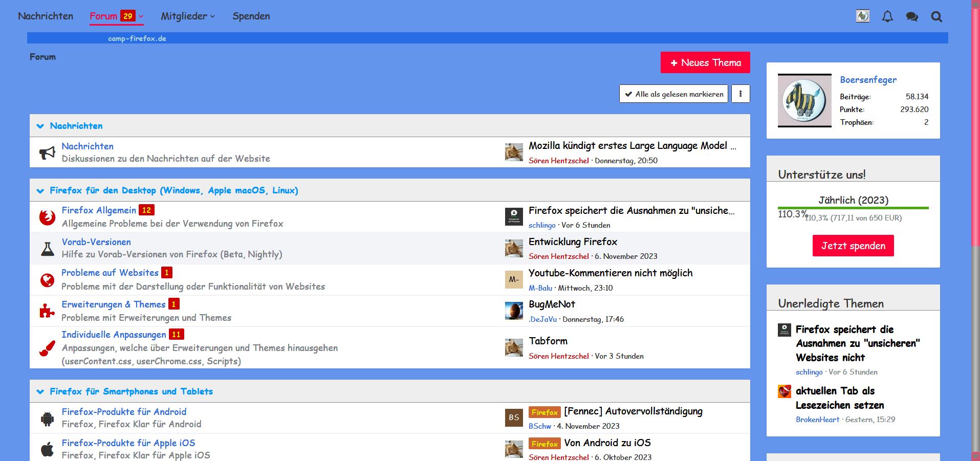Click Apple logo icon for Firefox-Produkte iOS
Image resolution: width=980 pixels, height=461 pixels.
click(x=47, y=449)
